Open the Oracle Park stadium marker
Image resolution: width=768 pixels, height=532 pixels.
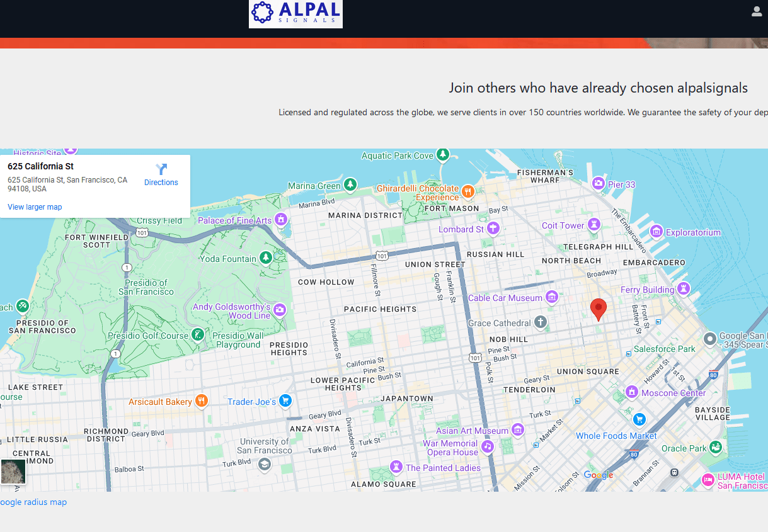[715, 448]
